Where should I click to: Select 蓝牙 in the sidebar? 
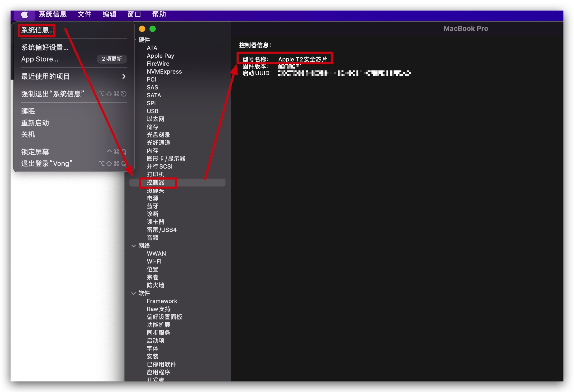[153, 206]
